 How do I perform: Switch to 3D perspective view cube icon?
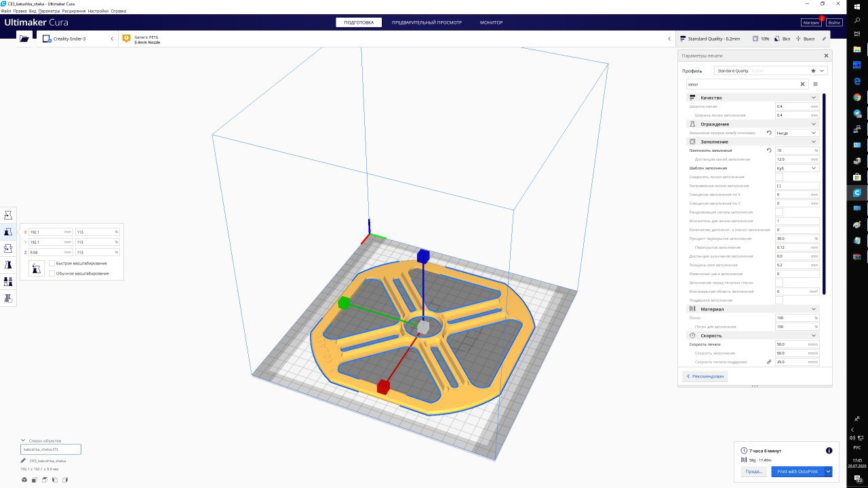(24, 480)
